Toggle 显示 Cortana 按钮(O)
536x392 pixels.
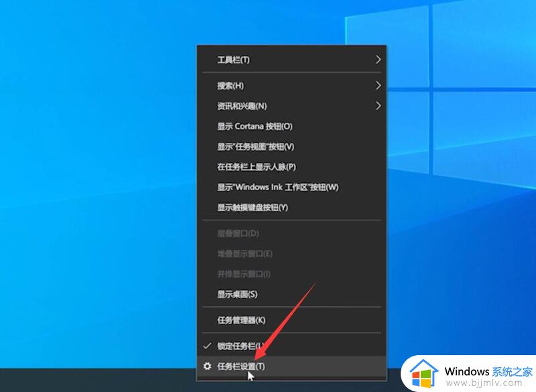291,126
